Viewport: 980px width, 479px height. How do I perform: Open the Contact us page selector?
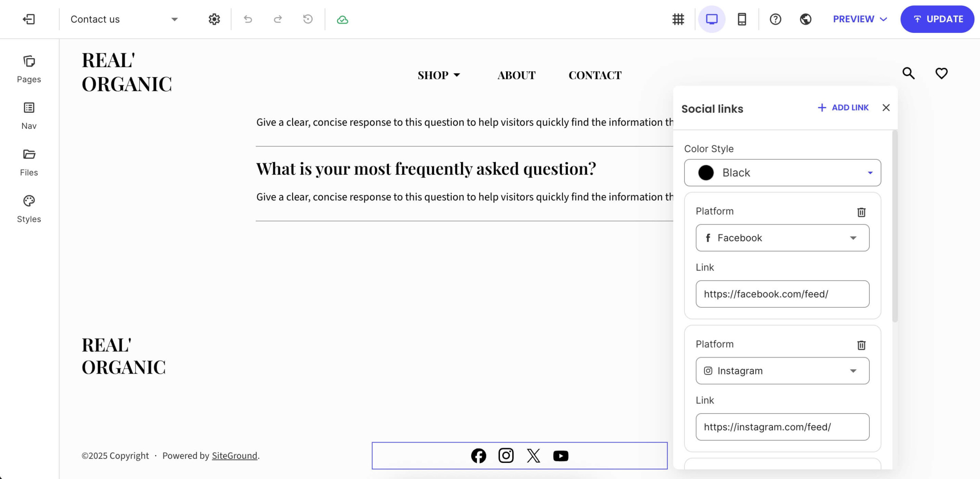point(124,19)
